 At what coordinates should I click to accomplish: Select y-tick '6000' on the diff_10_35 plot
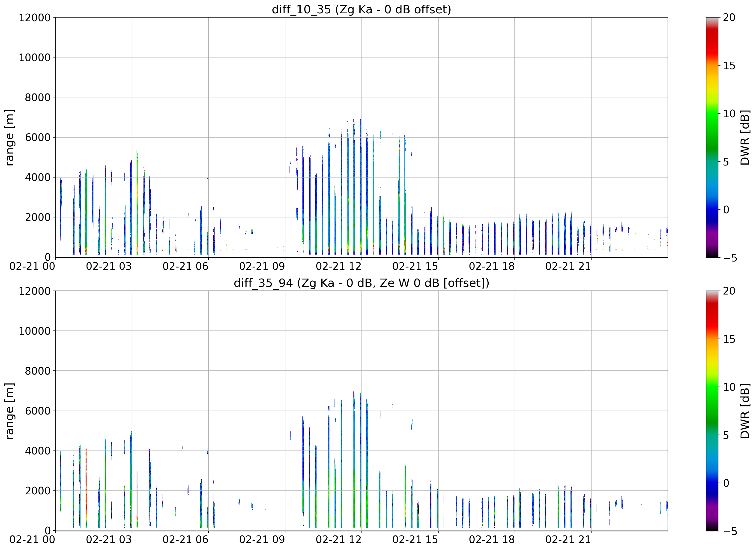(x=38, y=137)
